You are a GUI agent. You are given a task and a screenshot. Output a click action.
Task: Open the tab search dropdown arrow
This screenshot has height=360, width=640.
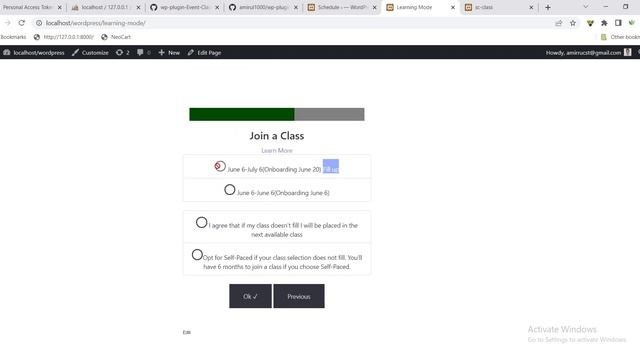click(x=586, y=7)
